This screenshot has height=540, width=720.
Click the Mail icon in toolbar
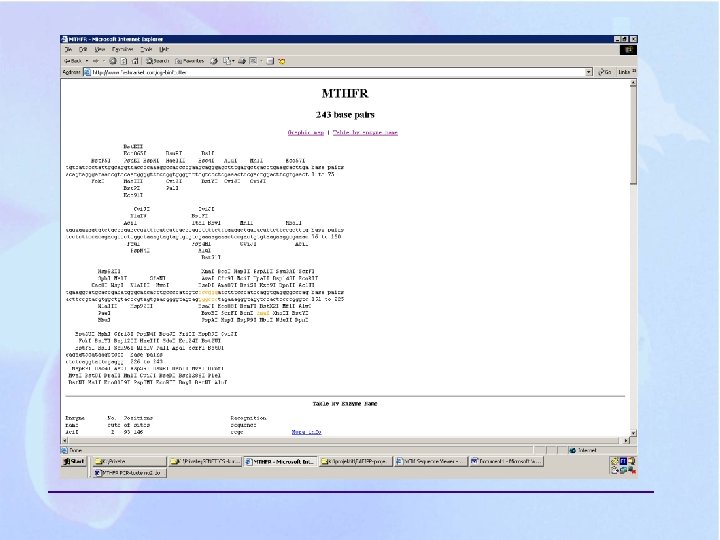228,61
